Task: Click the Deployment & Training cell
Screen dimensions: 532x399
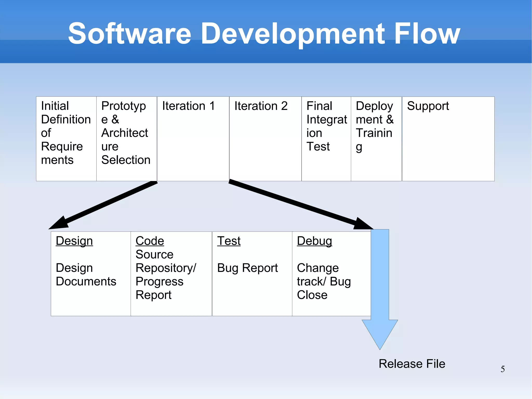Action: pos(376,139)
